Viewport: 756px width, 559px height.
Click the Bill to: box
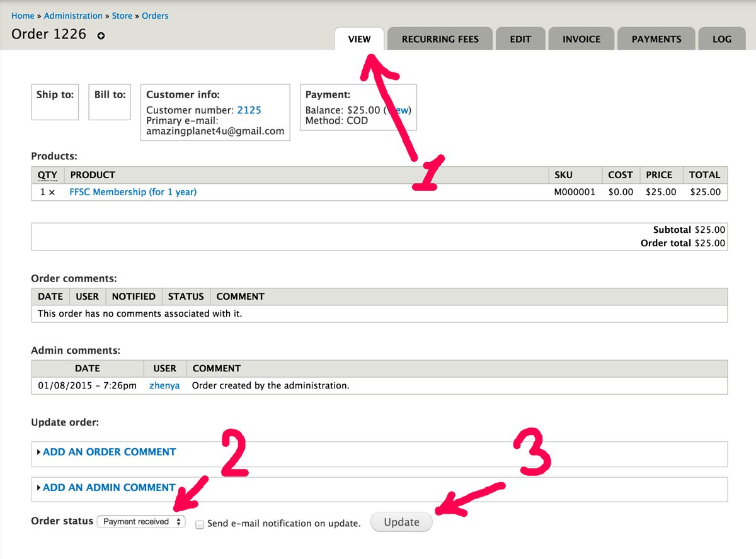(110, 102)
